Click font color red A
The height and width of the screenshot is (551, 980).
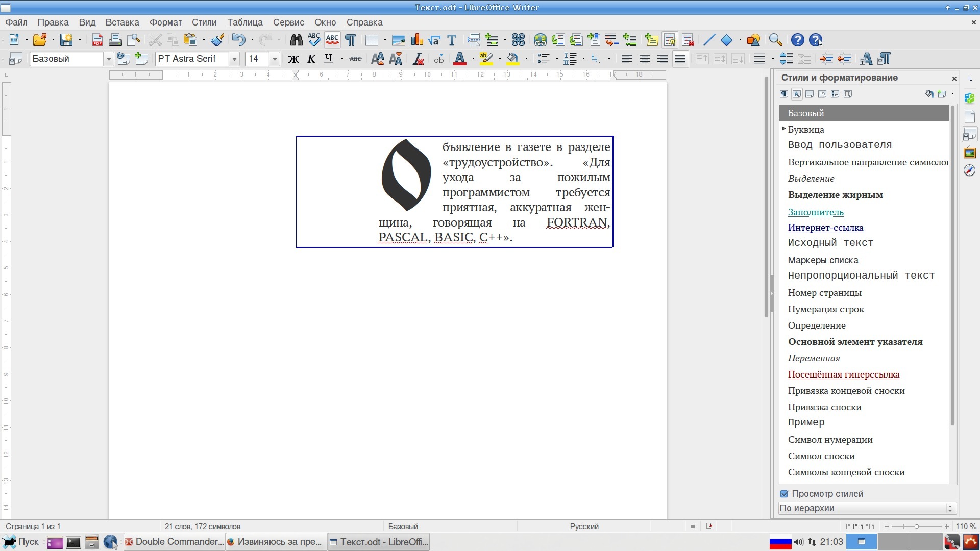459,59
